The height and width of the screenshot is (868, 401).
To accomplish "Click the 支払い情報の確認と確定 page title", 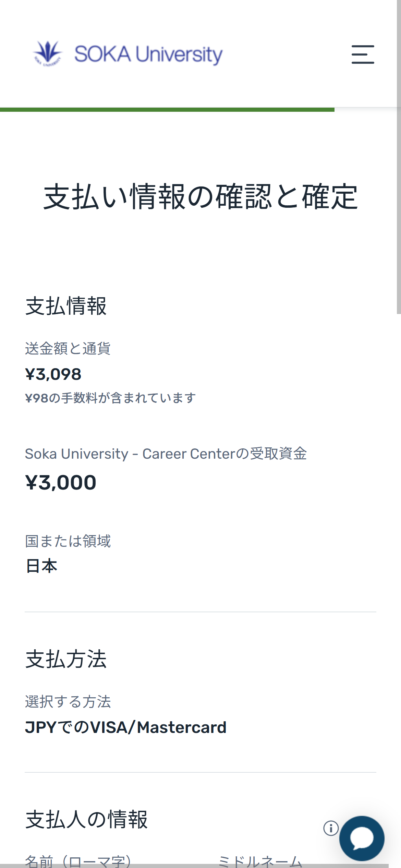I will pyautogui.click(x=200, y=196).
